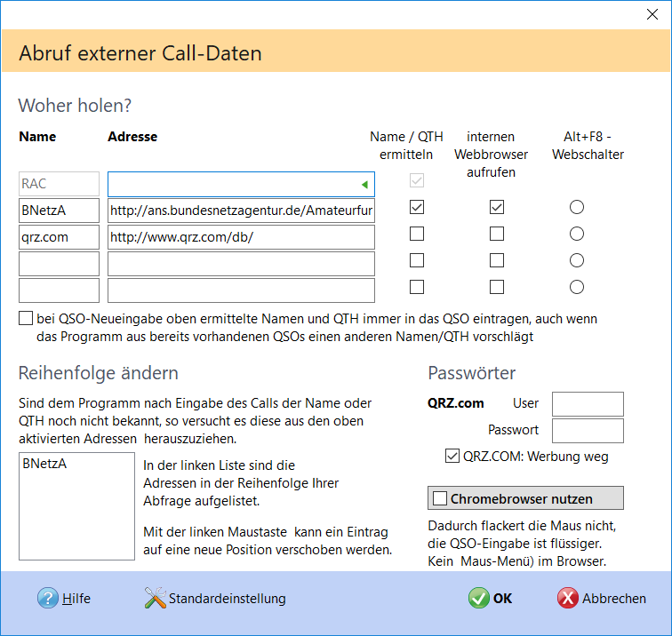Uncheck internen Webbrowser aufrufen for BNetzA
The width and height of the screenshot is (672, 636).
point(497,207)
